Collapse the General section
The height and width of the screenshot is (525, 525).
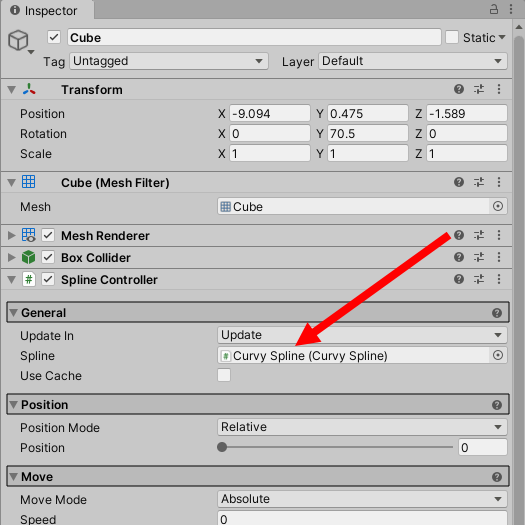[13, 313]
